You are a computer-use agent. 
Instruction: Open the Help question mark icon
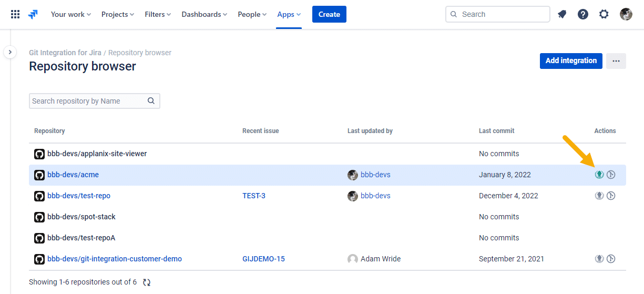(583, 14)
